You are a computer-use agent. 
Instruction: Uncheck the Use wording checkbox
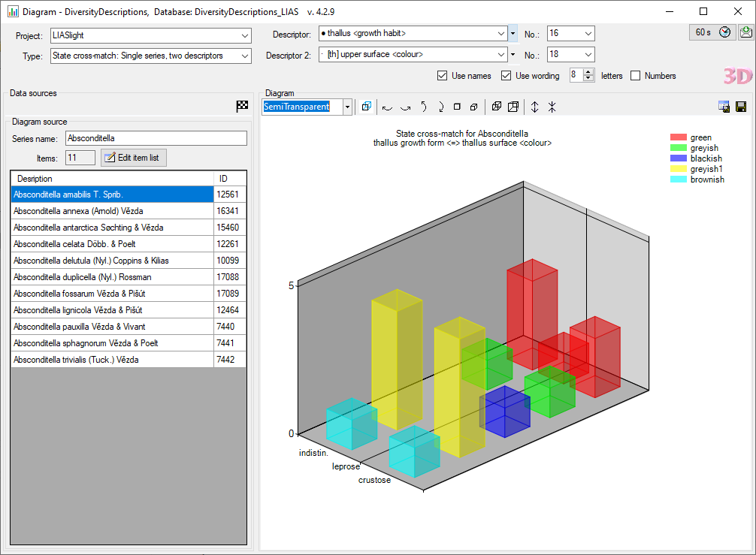coord(506,76)
